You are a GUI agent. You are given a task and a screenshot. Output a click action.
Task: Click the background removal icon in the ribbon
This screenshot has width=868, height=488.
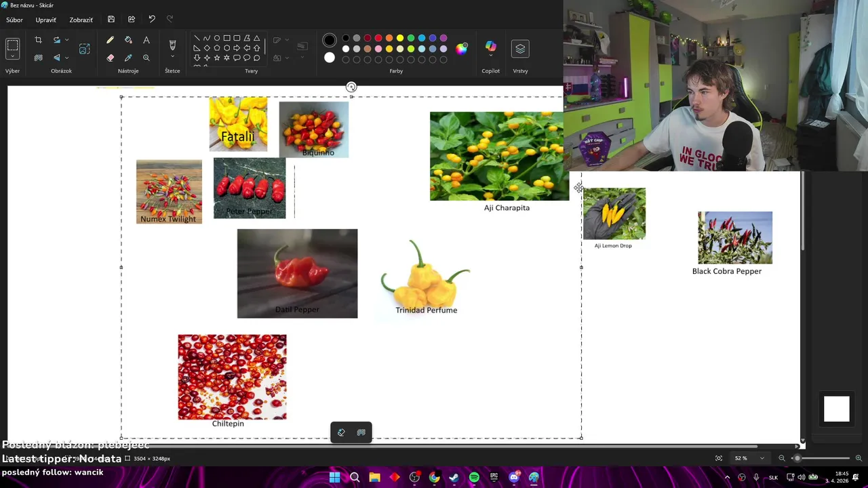click(38, 58)
